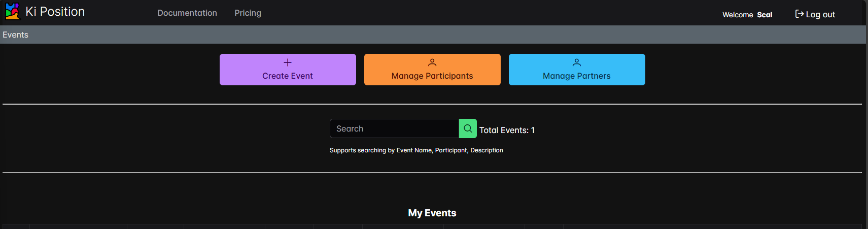Click the person icon on Manage Partners

point(577,62)
